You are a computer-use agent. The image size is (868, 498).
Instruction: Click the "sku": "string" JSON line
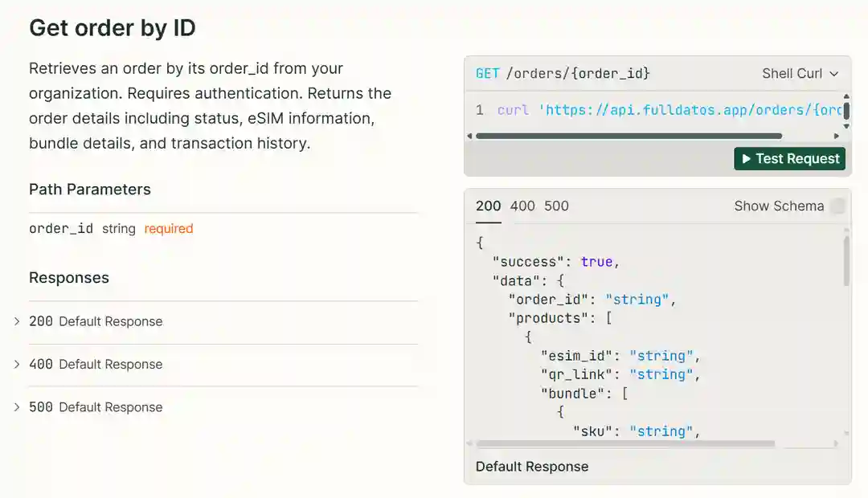click(x=637, y=431)
